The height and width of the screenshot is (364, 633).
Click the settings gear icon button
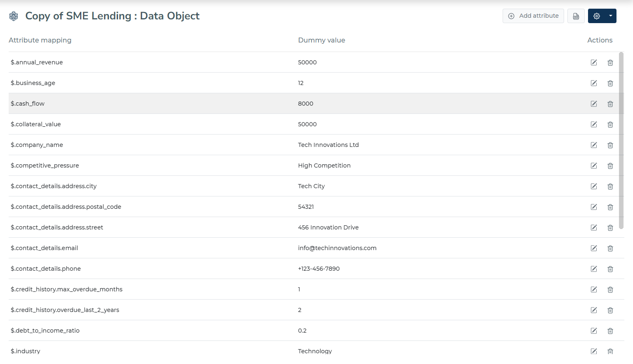597,16
